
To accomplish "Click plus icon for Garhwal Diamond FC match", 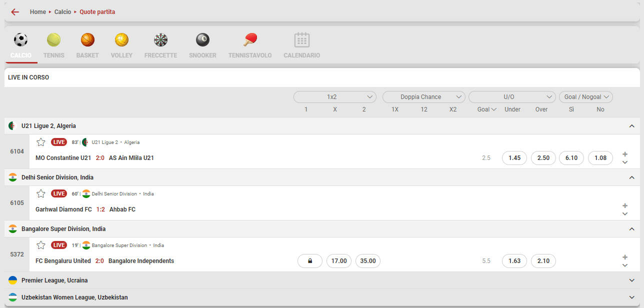I will [624, 205].
